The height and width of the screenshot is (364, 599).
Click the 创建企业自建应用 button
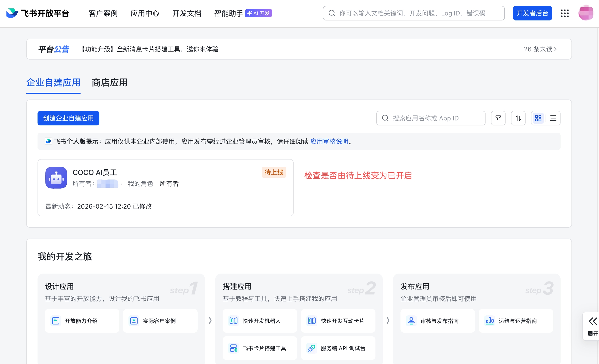(x=68, y=118)
